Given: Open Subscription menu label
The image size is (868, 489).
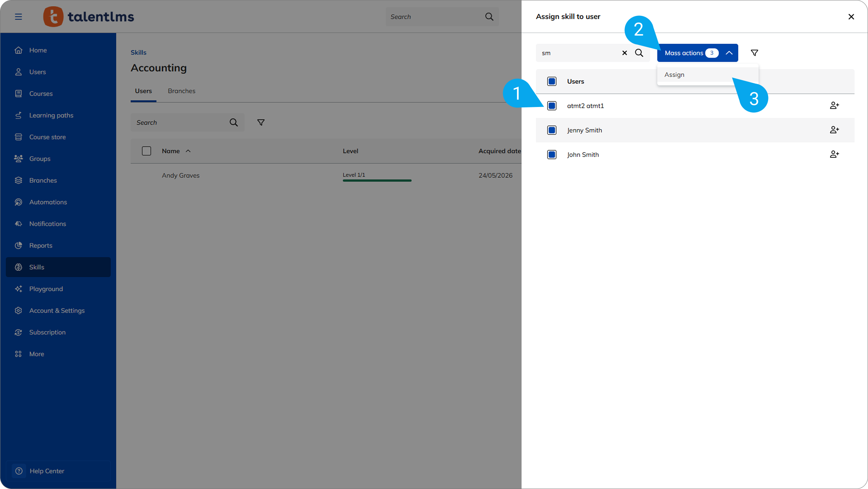Looking at the screenshot, I should pos(48,332).
